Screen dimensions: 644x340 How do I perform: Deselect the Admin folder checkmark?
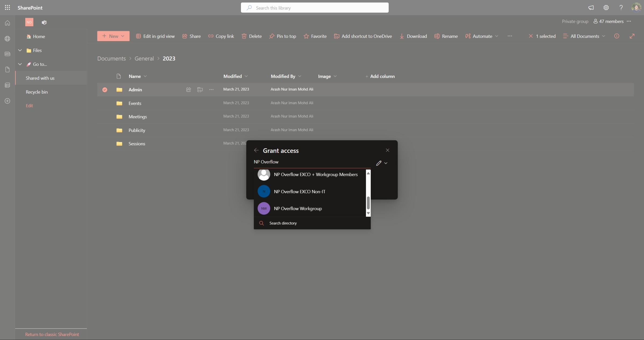click(x=105, y=90)
